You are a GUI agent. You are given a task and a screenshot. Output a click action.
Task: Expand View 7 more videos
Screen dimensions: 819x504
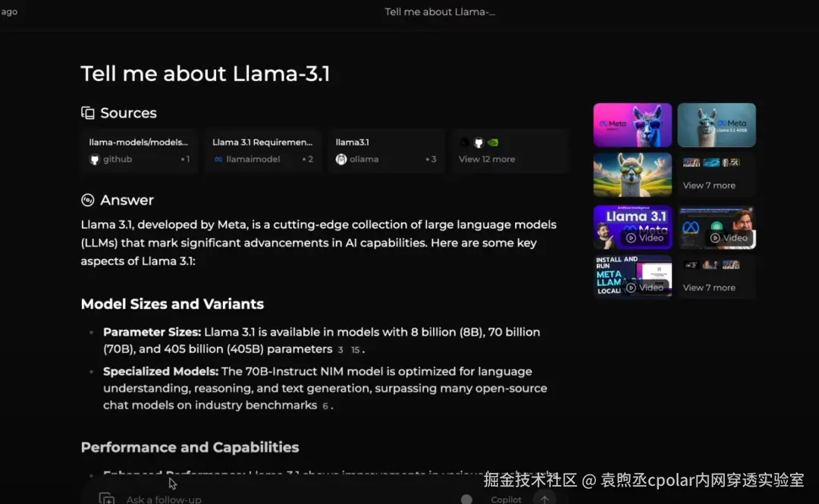coord(717,277)
